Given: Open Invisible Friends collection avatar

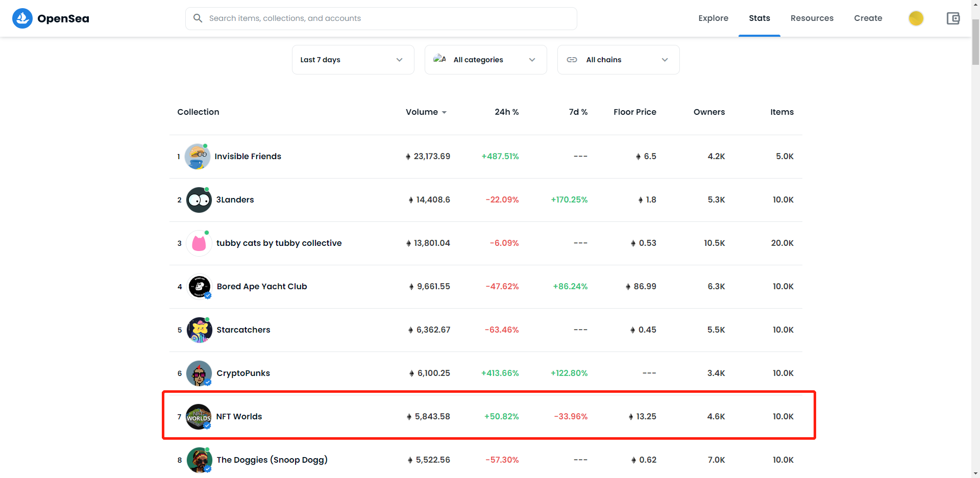Looking at the screenshot, I should click(198, 157).
